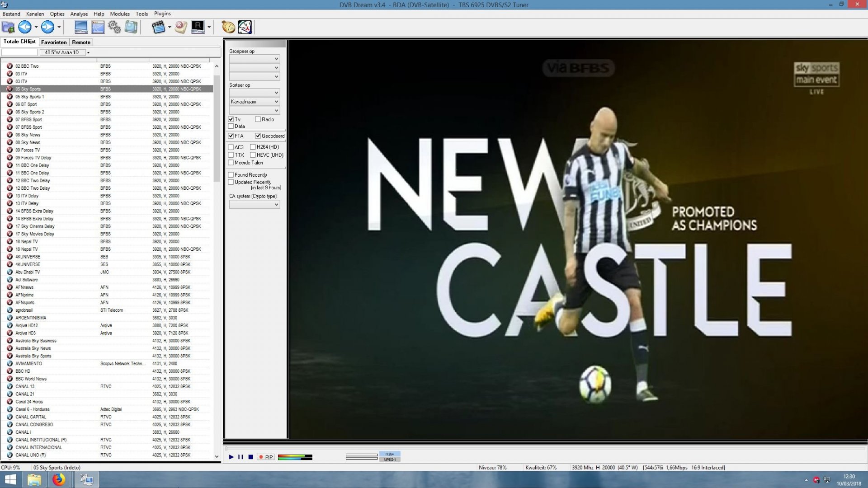Viewport: 868px width, 488px height.
Task: Open the Kanaalnaam sort dropdown
Action: click(255, 102)
